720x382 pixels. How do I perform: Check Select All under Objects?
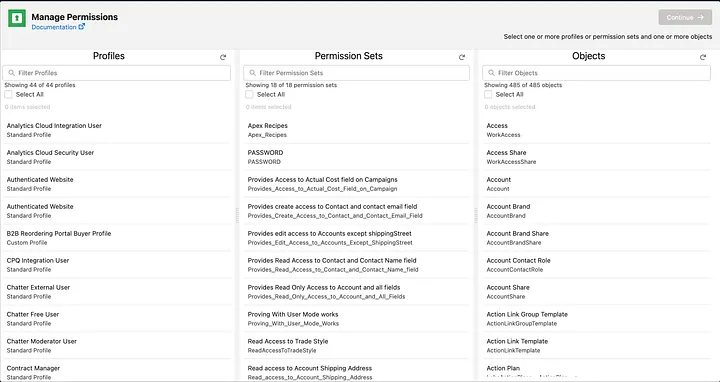(x=488, y=95)
